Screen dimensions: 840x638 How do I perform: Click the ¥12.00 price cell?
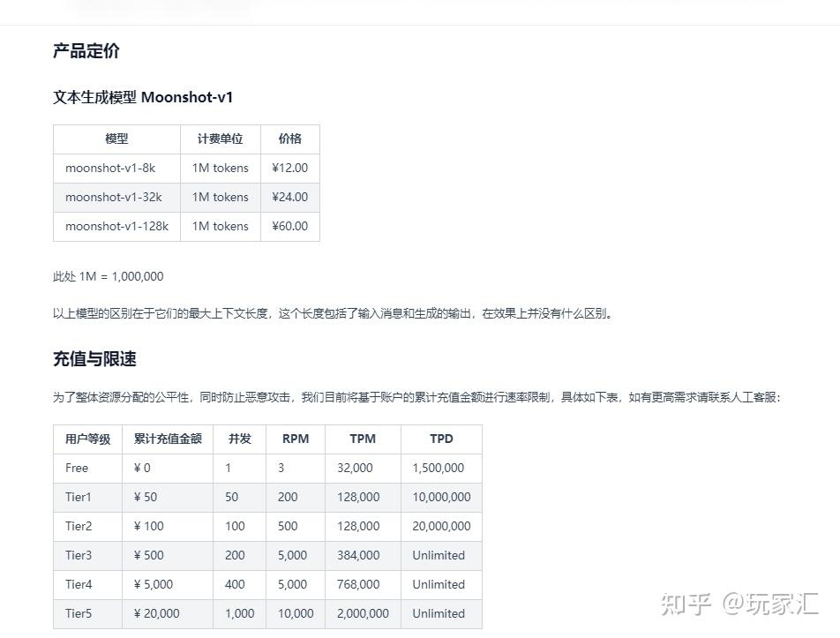(289, 168)
